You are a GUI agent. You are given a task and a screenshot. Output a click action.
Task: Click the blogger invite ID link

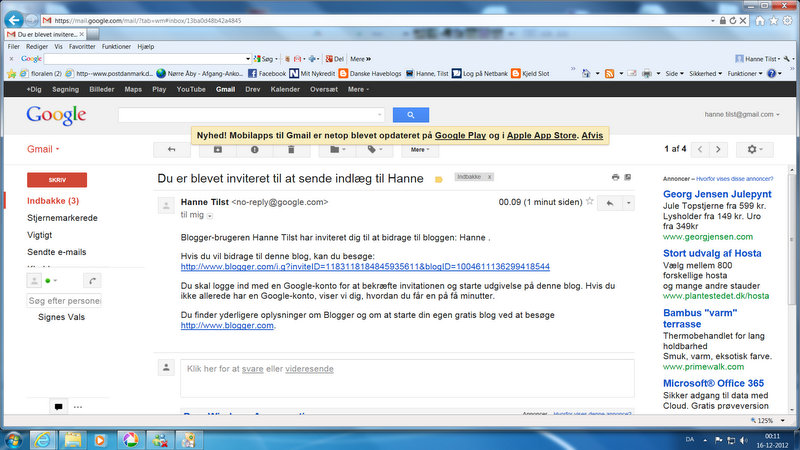[365, 266]
